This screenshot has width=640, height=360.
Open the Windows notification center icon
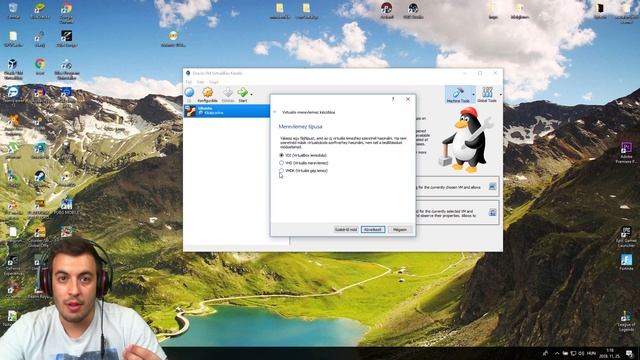pos(630,353)
